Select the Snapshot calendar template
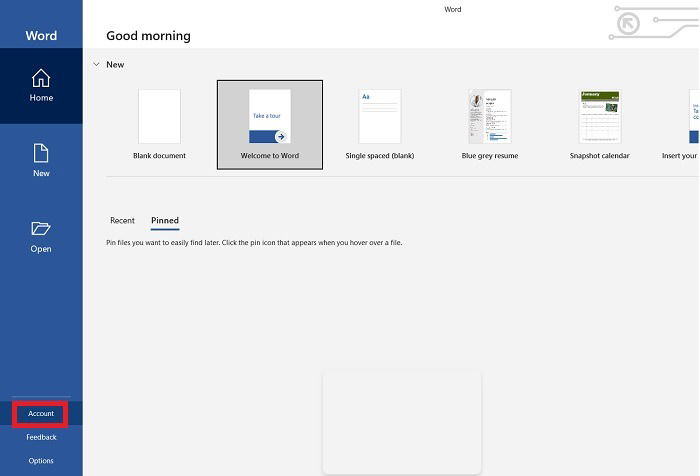The image size is (700, 476). pyautogui.click(x=600, y=125)
